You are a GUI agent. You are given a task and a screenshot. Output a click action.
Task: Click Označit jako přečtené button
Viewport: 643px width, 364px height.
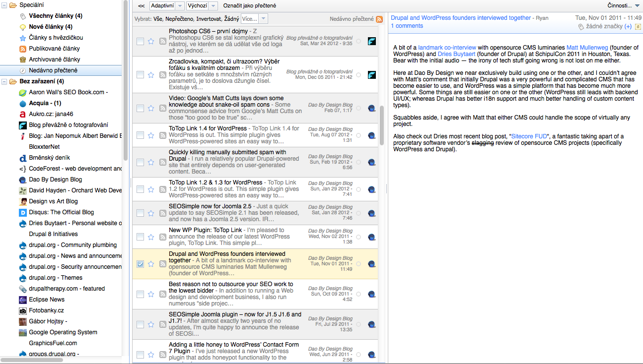pos(250,6)
